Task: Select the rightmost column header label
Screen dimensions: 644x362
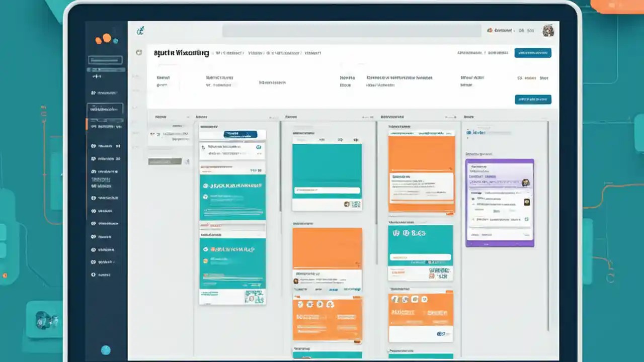Action: tap(469, 117)
